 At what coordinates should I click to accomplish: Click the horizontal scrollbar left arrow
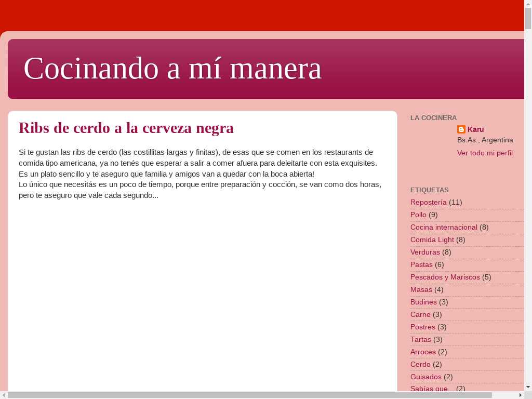point(3,395)
